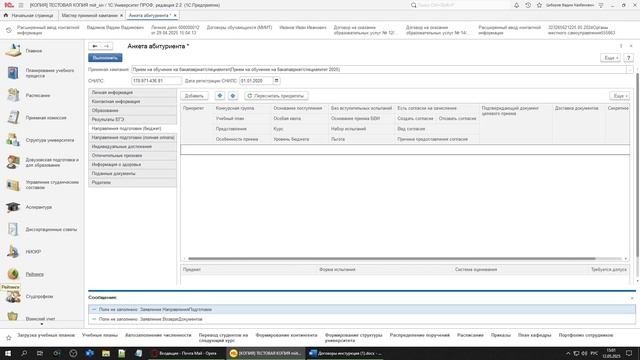Viewport: 640px width, 360px height.
Task: Open the Приказы quick link
Action: click(x=500, y=335)
